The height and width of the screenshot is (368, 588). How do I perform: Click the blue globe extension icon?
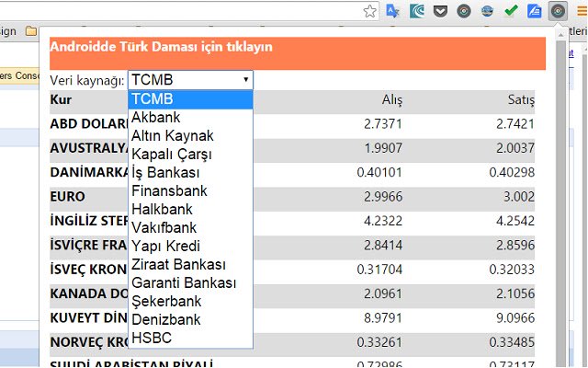pyautogui.click(x=487, y=11)
